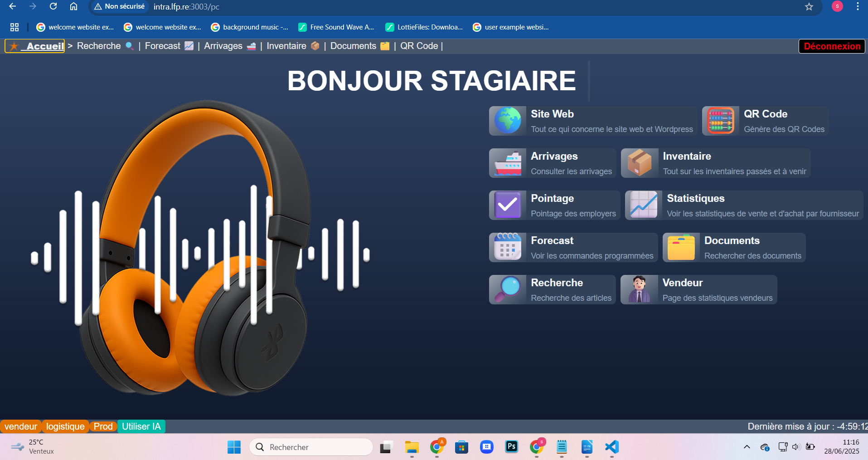
Task: Click the Déconnexion button
Action: [831, 46]
